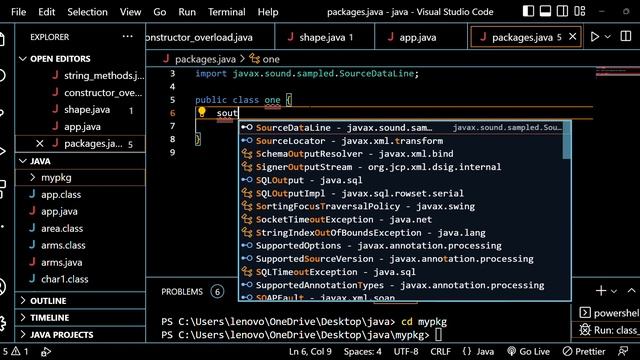Select the powershell terminal entry
The image size is (640, 360).
pos(609,313)
